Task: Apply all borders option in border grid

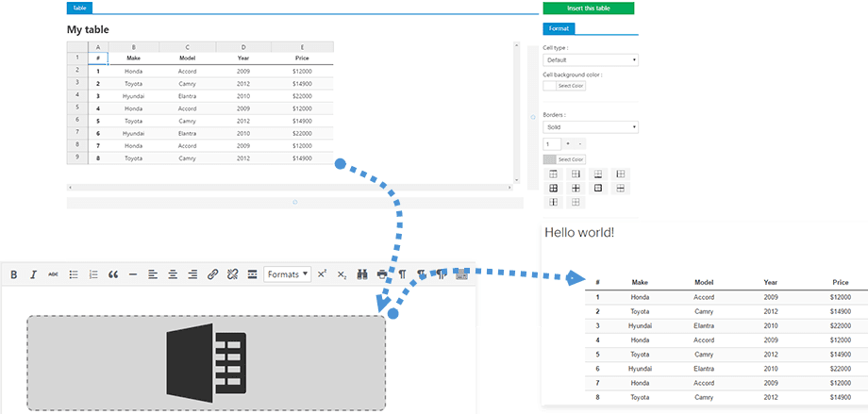Action: coord(553,189)
